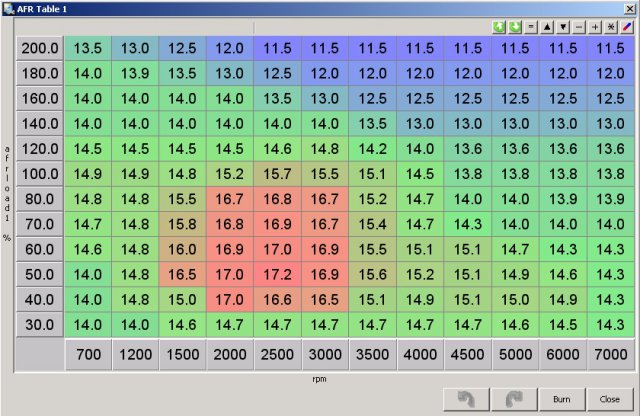Click the Burn button
This screenshot has width=640, height=416.
click(x=561, y=399)
